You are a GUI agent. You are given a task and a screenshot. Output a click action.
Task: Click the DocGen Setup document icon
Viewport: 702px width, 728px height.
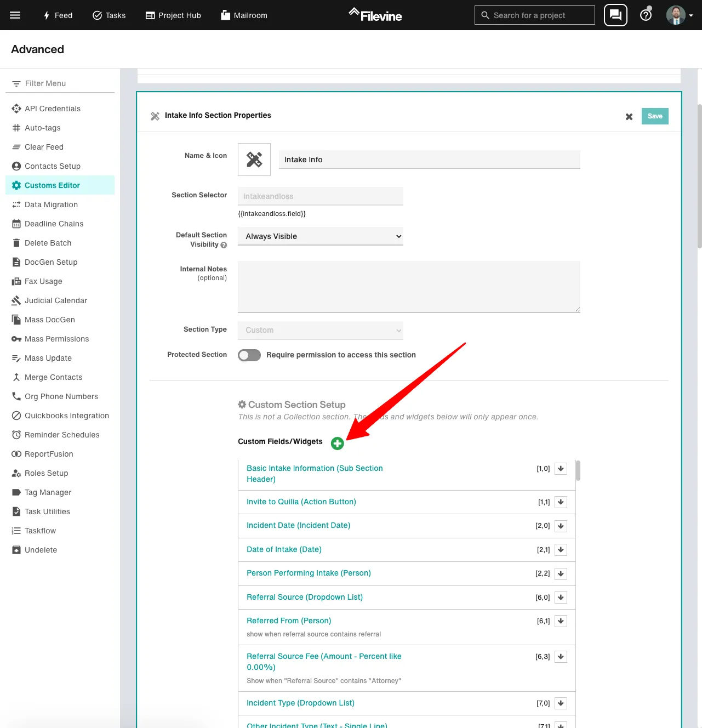point(16,262)
